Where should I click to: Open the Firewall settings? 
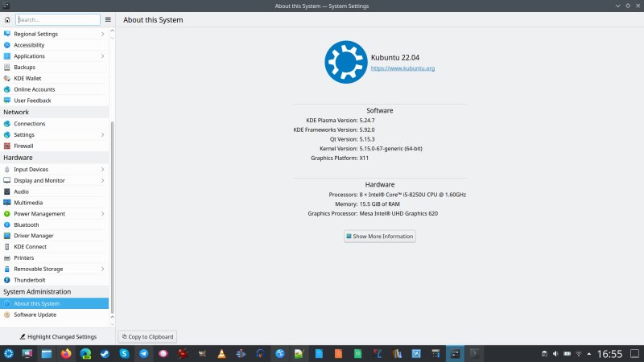click(54, 146)
